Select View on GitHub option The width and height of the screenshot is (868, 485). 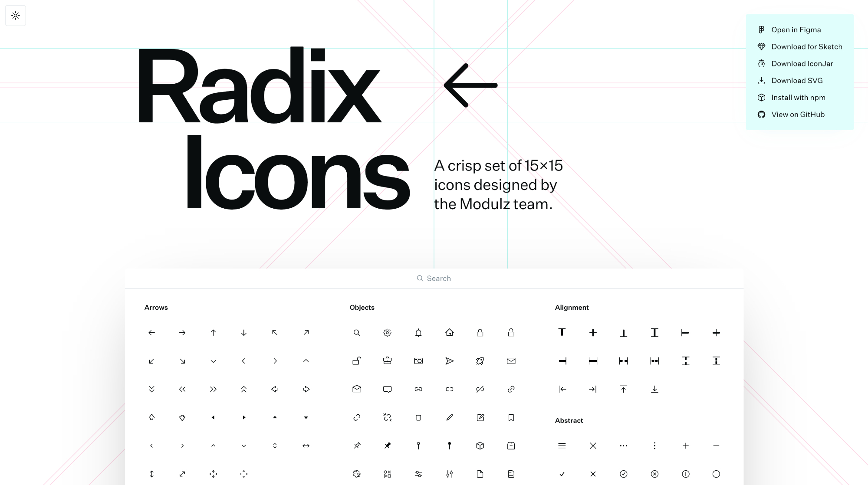coord(798,114)
